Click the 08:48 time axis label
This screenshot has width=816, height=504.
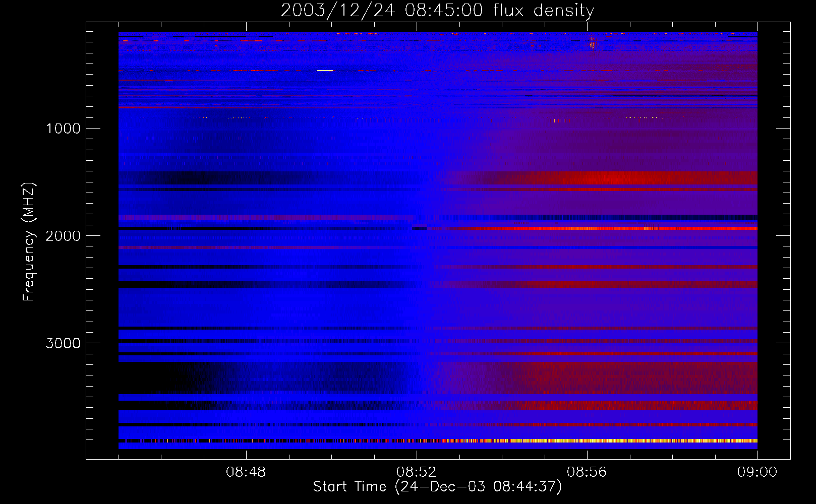click(x=246, y=472)
